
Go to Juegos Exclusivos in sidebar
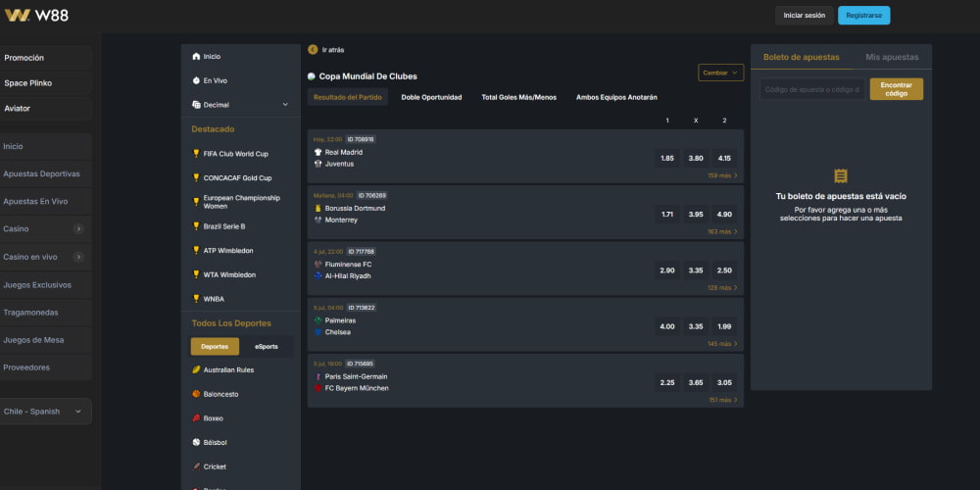(45, 284)
